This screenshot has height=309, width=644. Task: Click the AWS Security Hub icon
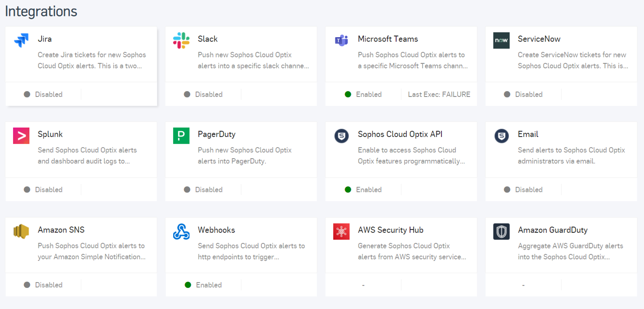[341, 231]
